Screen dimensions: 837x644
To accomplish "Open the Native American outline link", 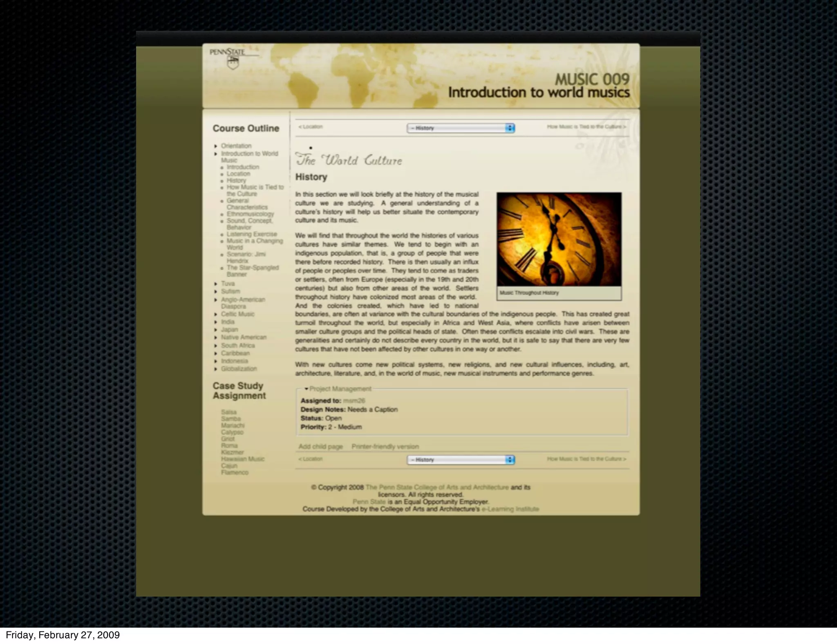I will pyautogui.click(x=244, y=338).
